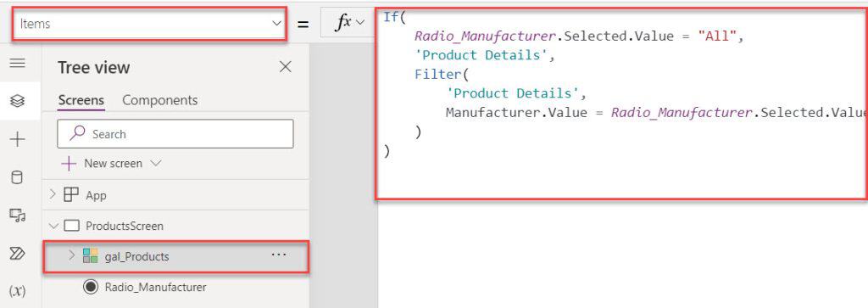Open the gal_Products more options ellipsis

[x=278, y=255]
